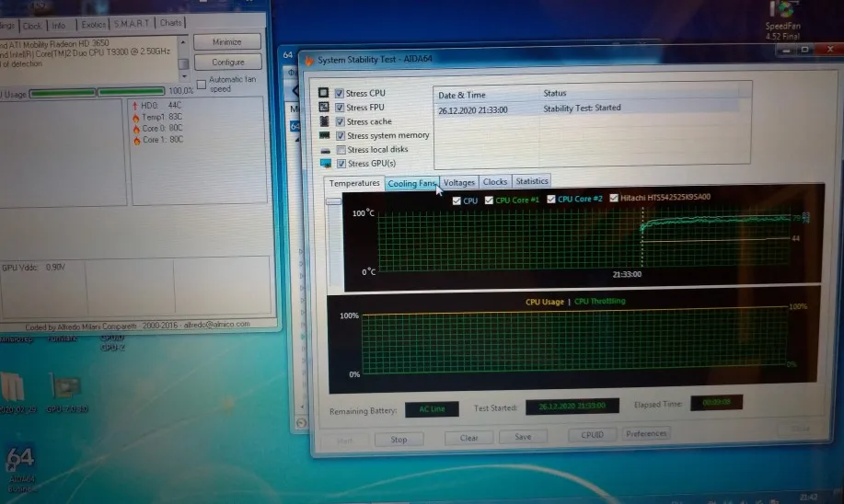Open the Statistics tab
Screen dimensions: 844x504
click(532, 181)
